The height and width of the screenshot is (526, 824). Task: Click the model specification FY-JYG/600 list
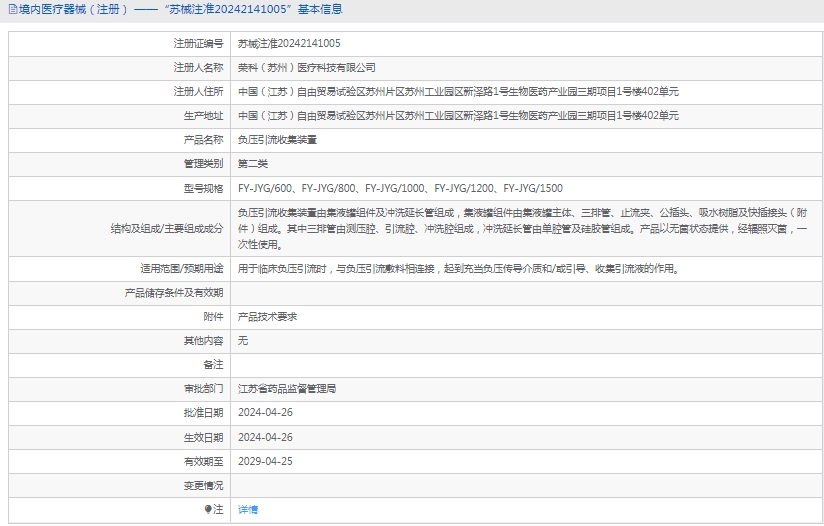pyautogui.click(x=400, y=188)
